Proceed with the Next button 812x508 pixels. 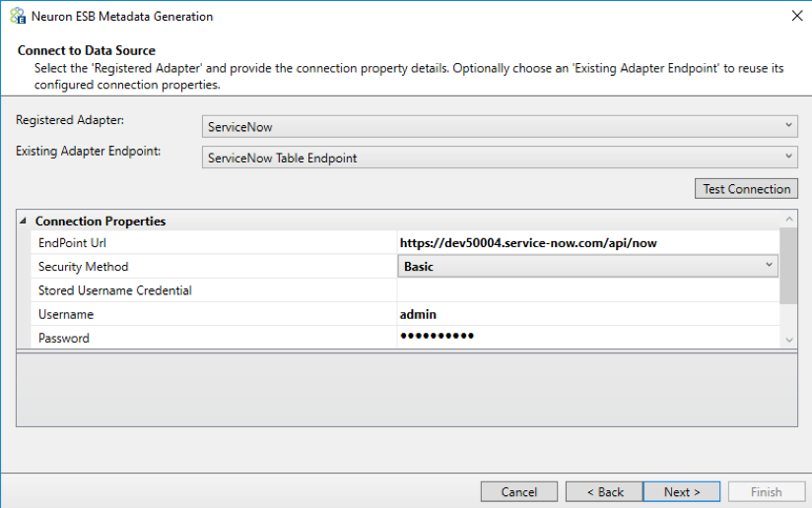tap(682, 492)
